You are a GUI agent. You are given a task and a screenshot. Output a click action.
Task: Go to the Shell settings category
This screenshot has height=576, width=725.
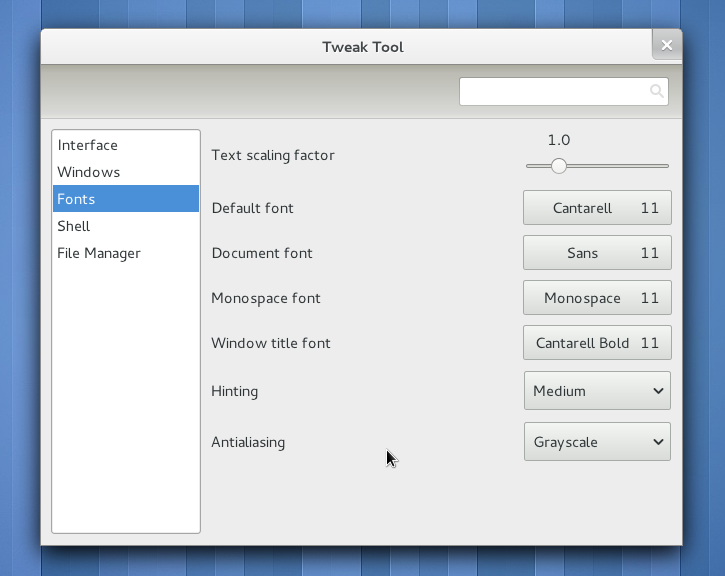74,226
